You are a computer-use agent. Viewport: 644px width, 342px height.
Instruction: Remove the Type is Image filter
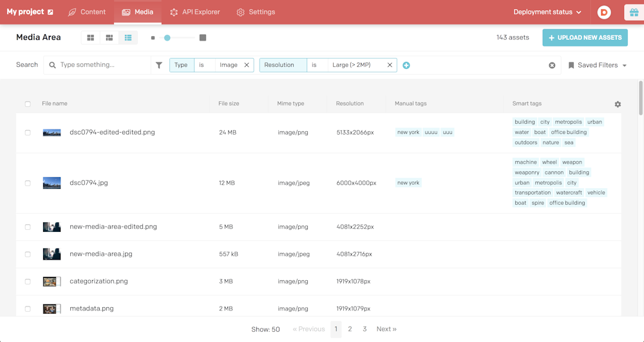pos(247,65)
